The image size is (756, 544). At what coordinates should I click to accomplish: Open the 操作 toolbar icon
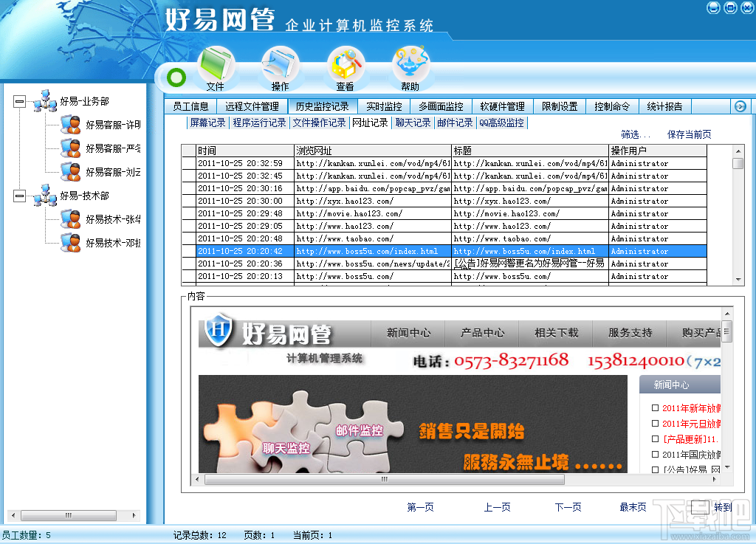[280, 64]
